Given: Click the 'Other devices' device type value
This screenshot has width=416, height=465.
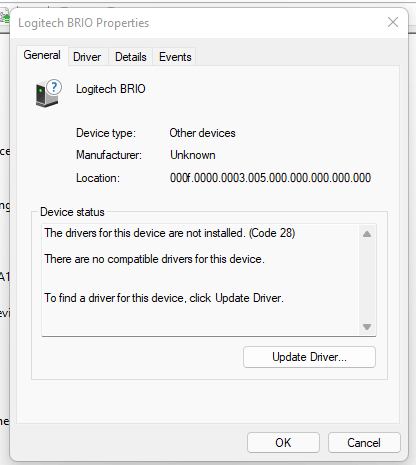Looking at the screenshot, I should pos(202,133).
